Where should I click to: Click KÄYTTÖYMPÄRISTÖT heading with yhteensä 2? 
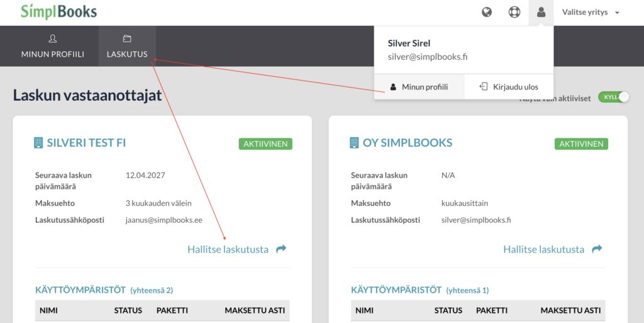coord(104,290)
